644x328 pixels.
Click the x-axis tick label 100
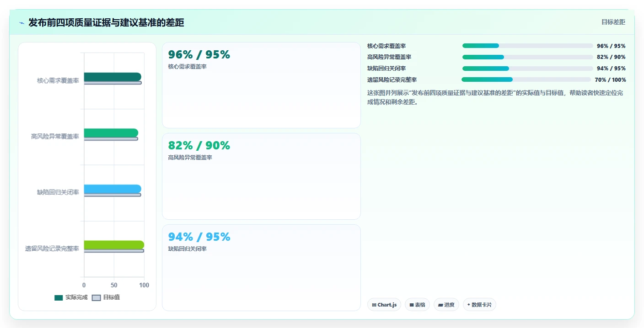click(x=144, y=285)
